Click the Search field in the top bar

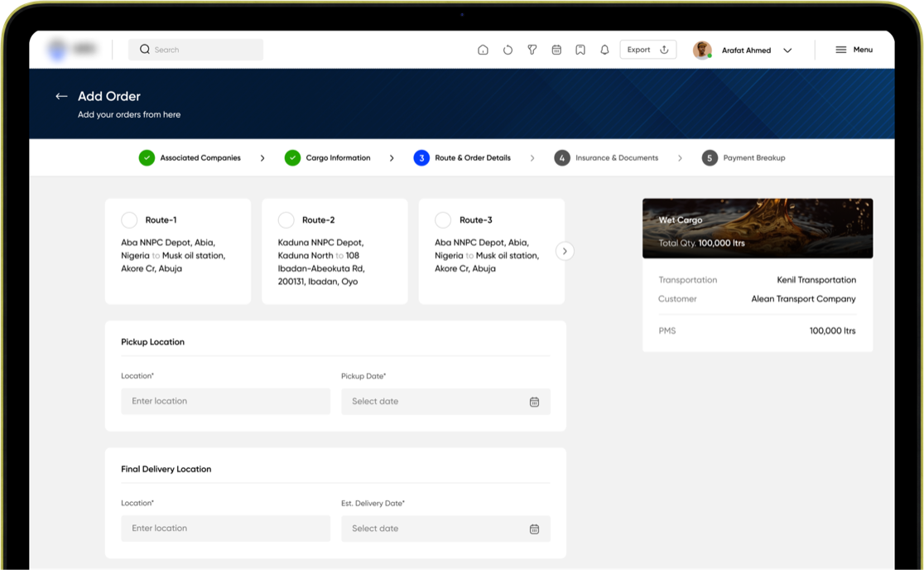(195, 50)
